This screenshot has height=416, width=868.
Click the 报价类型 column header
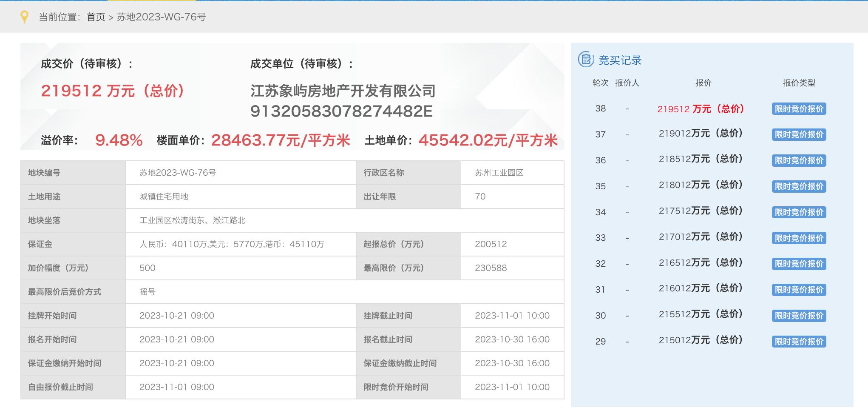coord(799,83)
